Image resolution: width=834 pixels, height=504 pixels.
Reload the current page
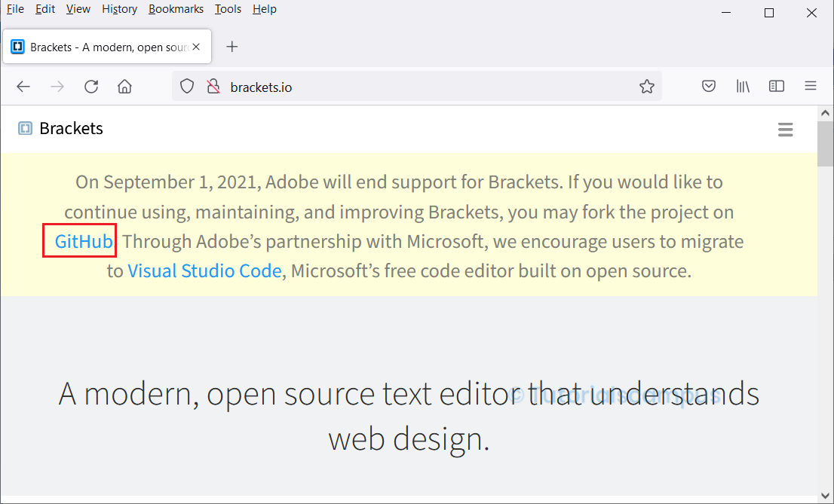(91, 87)
